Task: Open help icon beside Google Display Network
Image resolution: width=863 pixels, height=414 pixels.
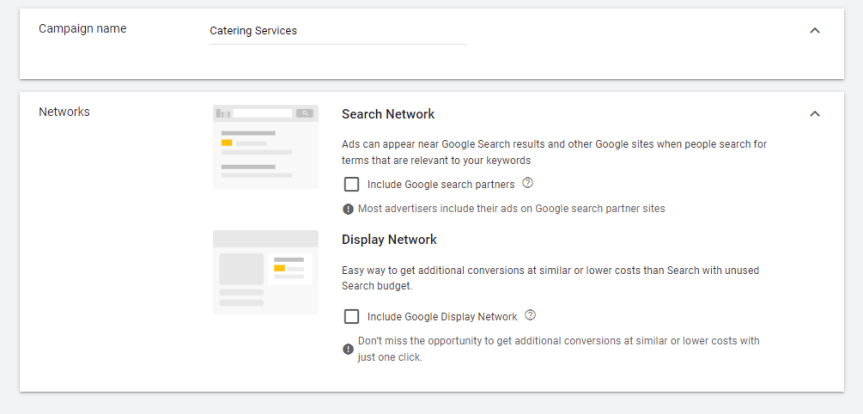Action: pos(530,315)
